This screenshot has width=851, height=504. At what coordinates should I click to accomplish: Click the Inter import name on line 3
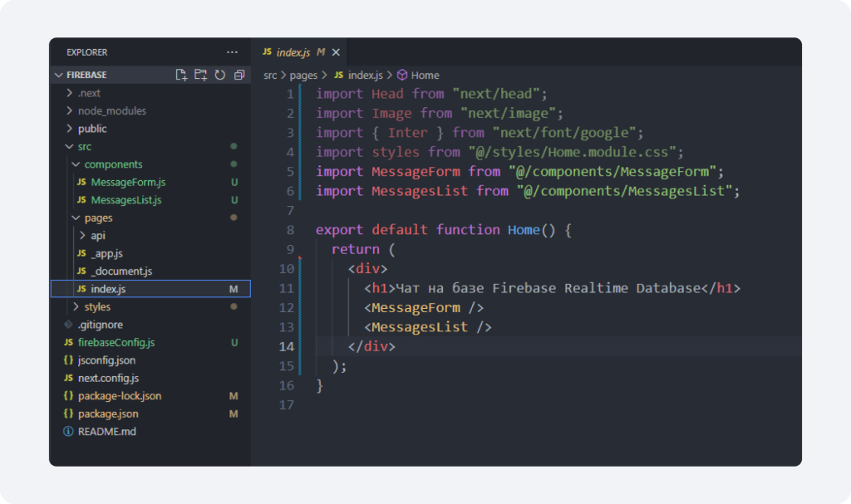[x=407, y=132]
